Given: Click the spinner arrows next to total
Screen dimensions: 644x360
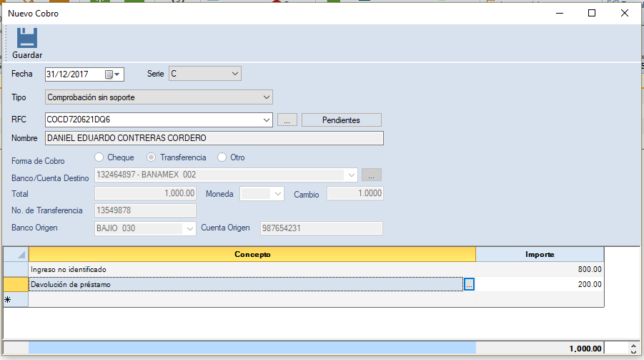Looking at the screenshot, I should pos(632,349).
